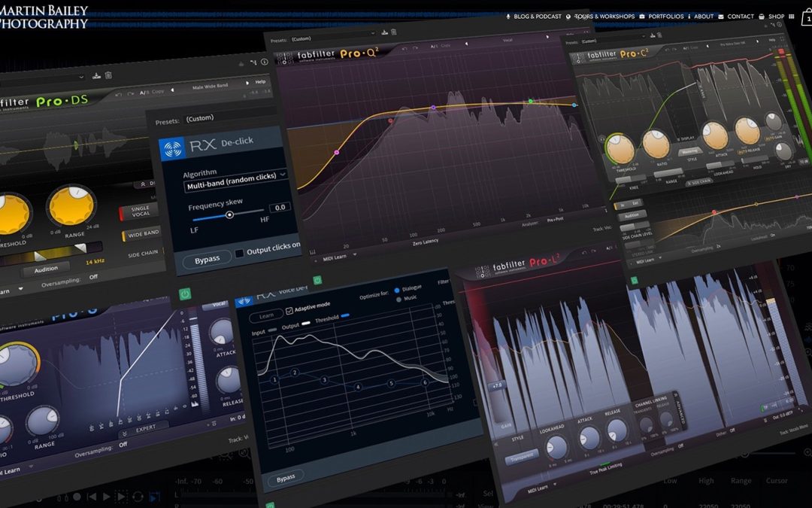812x508 pixels.
Task: Click the Contact link in header
Action: click(x=740, y=17)
